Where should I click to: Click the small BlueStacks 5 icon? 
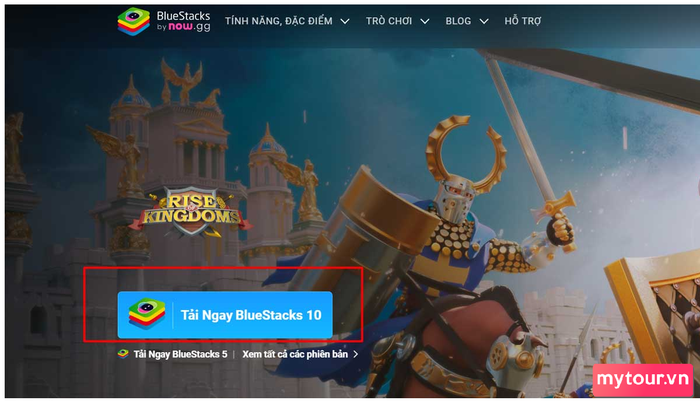click(123, 354)
